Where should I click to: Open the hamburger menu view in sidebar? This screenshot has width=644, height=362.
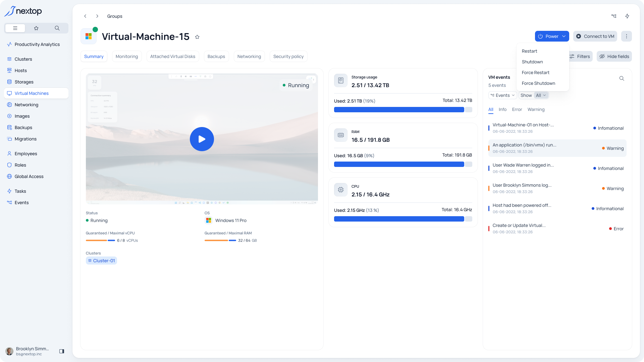[x=15, y=28]
